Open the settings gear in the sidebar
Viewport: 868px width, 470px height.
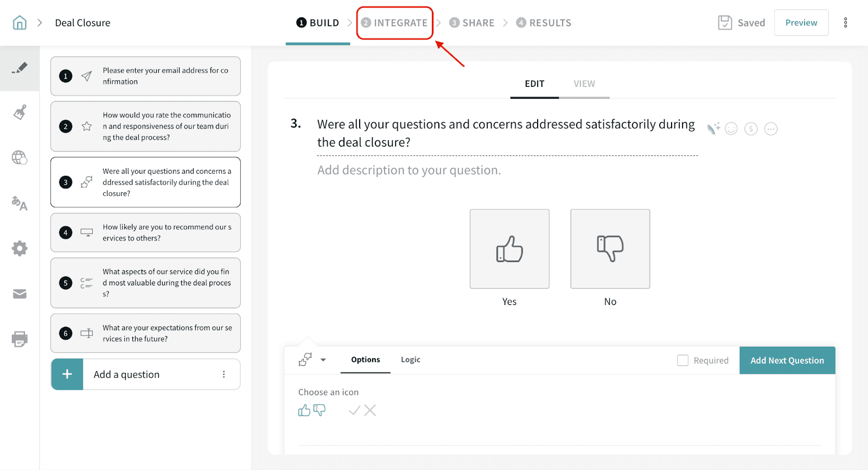click(20, 249)
